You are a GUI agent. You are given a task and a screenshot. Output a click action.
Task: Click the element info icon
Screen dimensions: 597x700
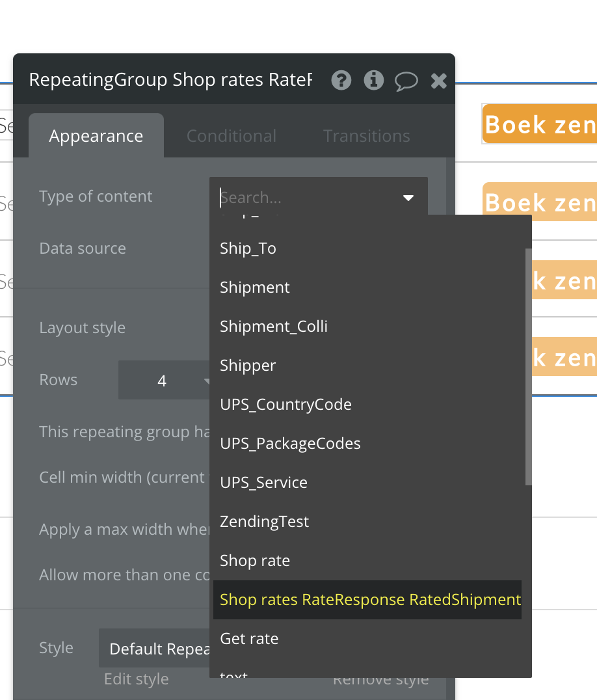[374, 80]
